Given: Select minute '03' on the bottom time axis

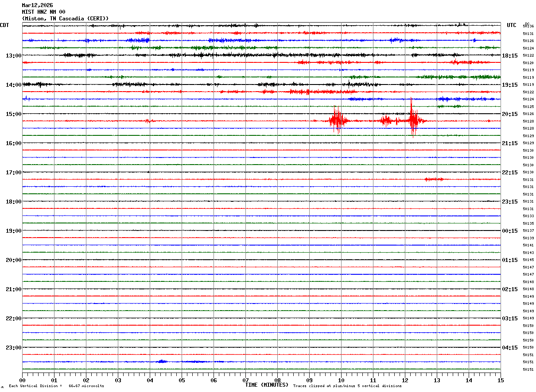Looking at the screenshot, I should [118, 380].
